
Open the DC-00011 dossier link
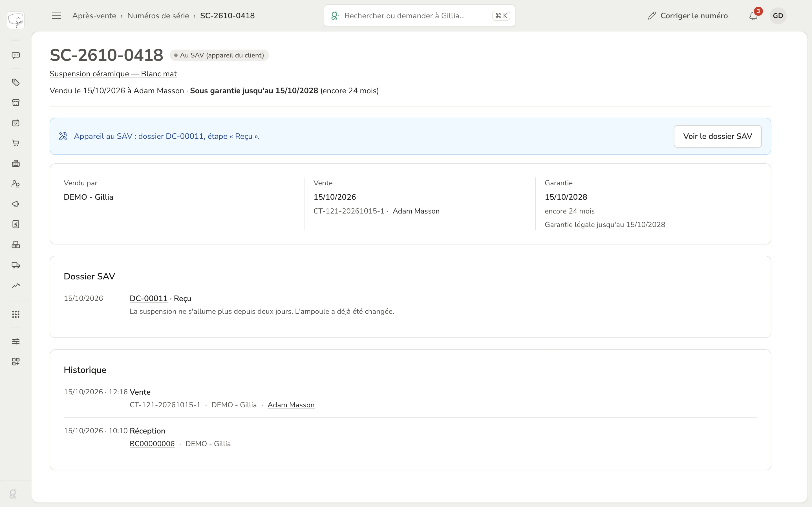coord(148,299)
